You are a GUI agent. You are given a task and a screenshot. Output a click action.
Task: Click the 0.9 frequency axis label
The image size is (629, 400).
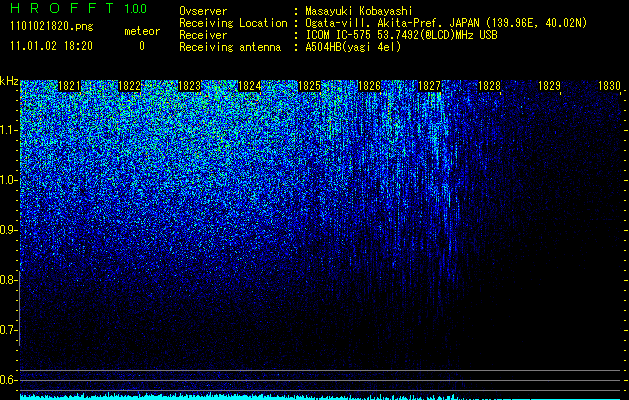(8, 230)
